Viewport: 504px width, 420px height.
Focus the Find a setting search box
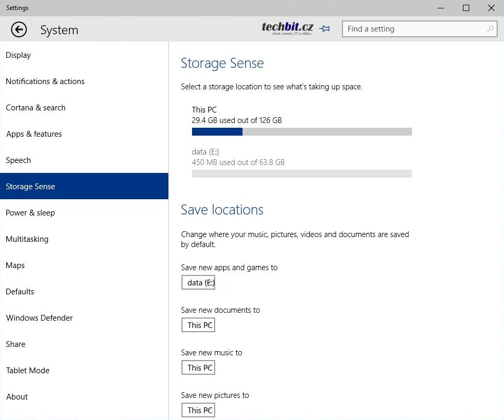(x=413, y=29)
